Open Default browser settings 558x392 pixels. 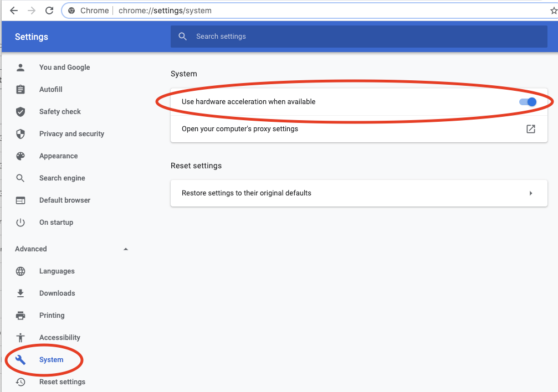tap(65, 200)
